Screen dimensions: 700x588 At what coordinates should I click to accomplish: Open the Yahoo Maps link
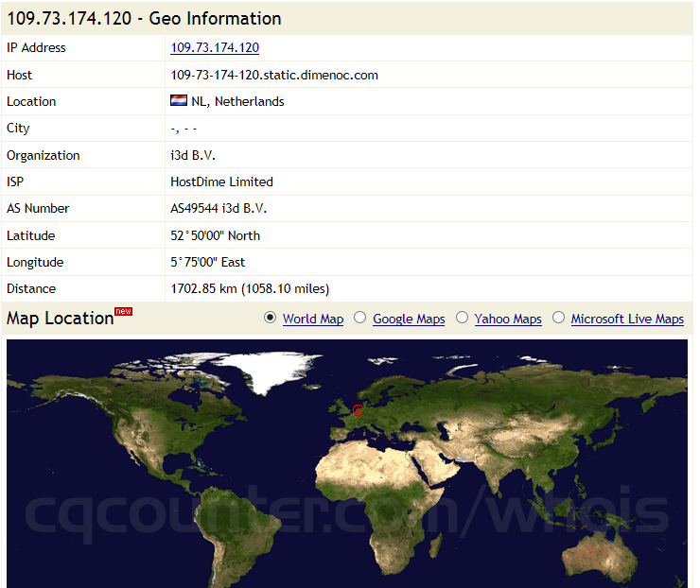[x=508, y=319]
